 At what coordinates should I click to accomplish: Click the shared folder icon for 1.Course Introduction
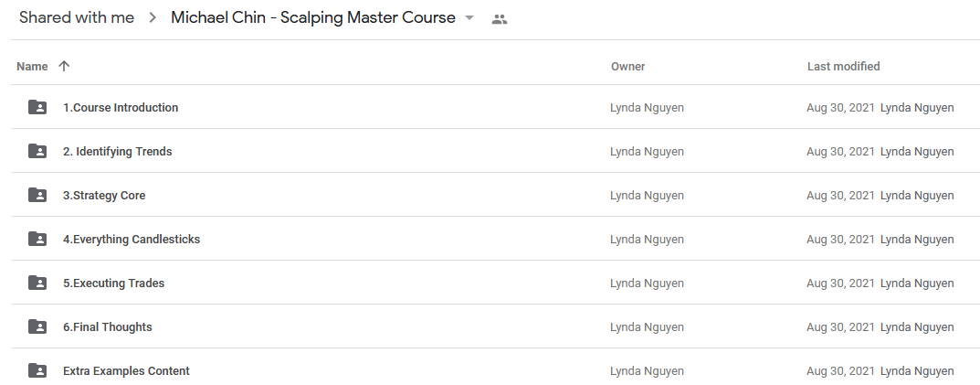click(x=37, y=107)
